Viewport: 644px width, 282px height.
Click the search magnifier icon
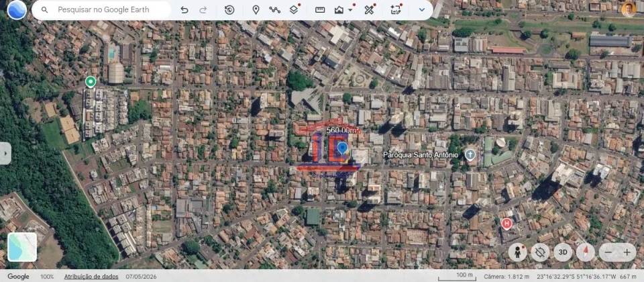(45, 10)
